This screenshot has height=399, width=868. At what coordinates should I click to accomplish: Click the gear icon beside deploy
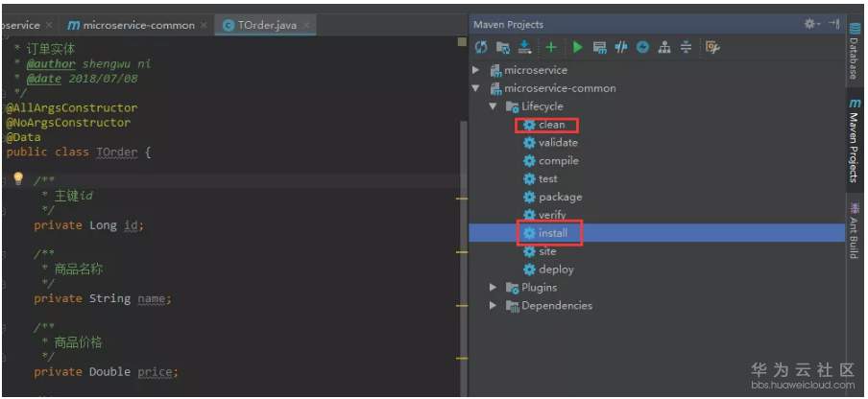(530, 270)
